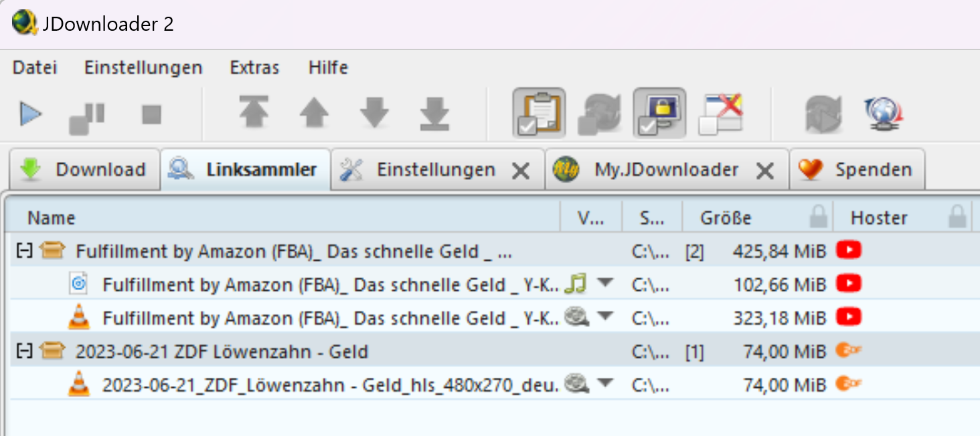980x436 pixels.
Task: Click the audio file icon of 102,66 MiB row
Action: (79, 284)
